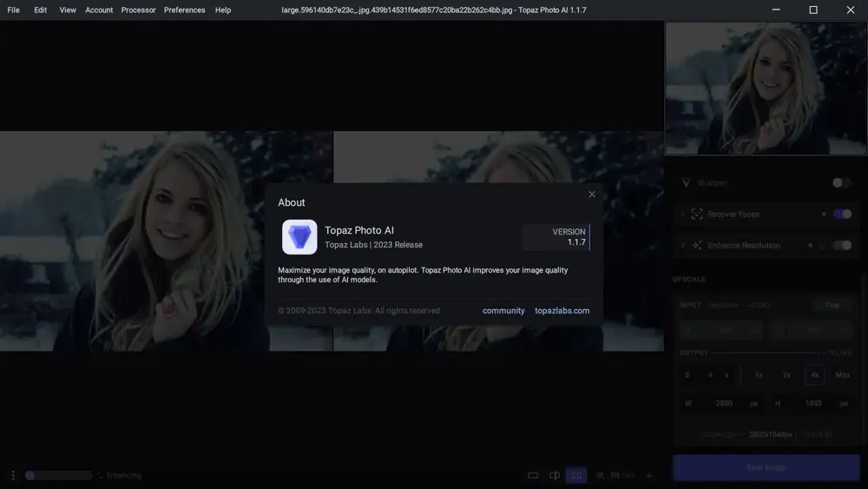Close the About dialog
Screen dimensions: 868x489
click(x=592, y=195)
